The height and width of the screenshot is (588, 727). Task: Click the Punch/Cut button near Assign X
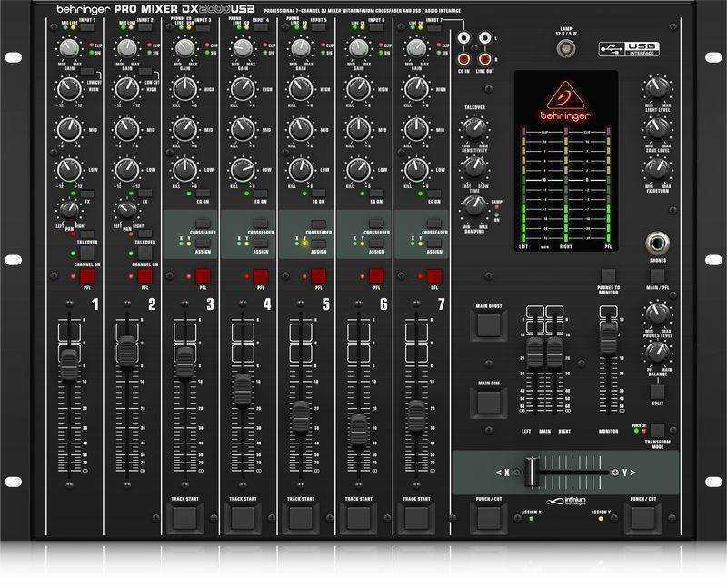click(x=489, y=517)
